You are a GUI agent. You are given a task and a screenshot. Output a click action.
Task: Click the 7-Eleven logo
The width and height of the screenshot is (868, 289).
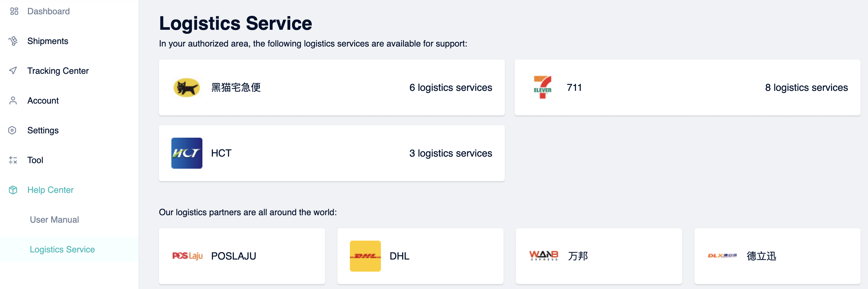point(543,87)
